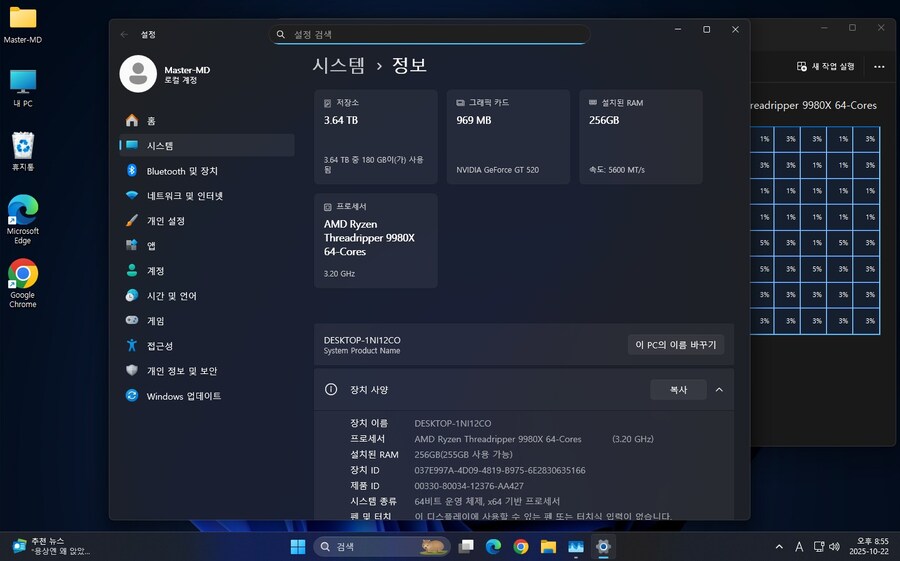Select 시스템 in the settings sidebar
The image size is (900, 561).
[x=207, y=145]
